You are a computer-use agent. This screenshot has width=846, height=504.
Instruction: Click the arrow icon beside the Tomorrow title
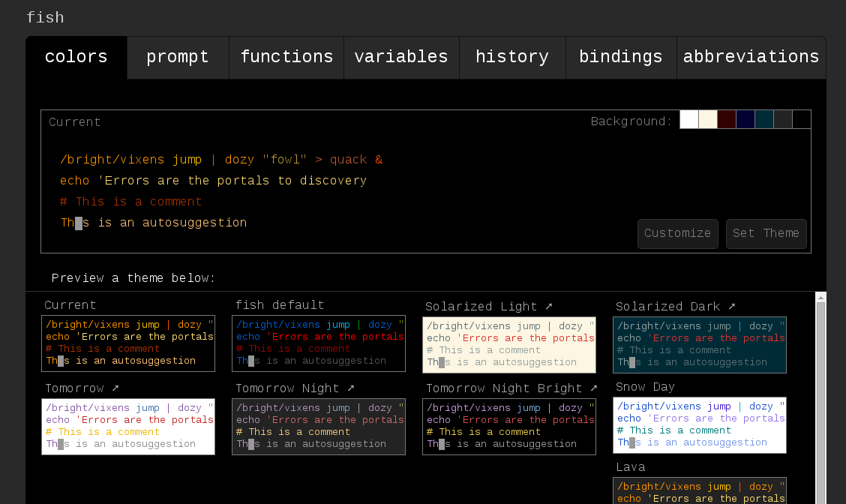115,388
